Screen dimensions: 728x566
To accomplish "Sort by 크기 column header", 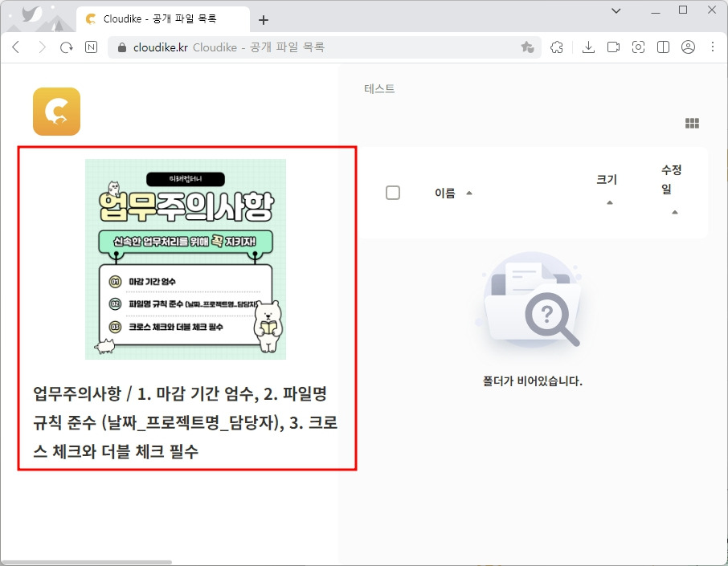I will [607, 189].
